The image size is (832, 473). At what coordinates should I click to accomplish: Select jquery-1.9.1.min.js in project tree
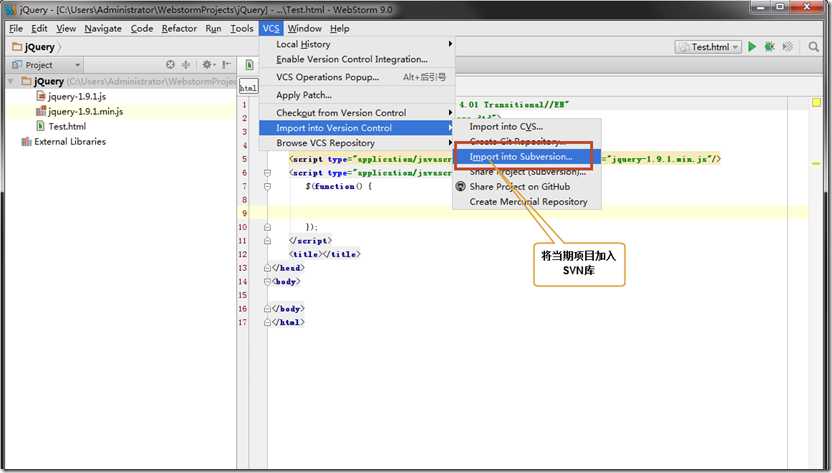point(80,111)
